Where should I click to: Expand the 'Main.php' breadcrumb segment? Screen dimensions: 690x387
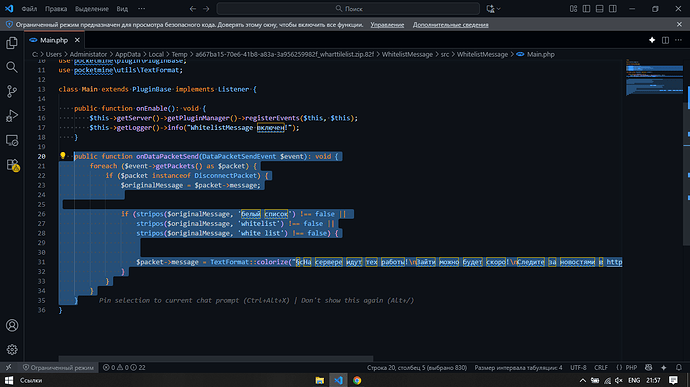coord(540,54)
